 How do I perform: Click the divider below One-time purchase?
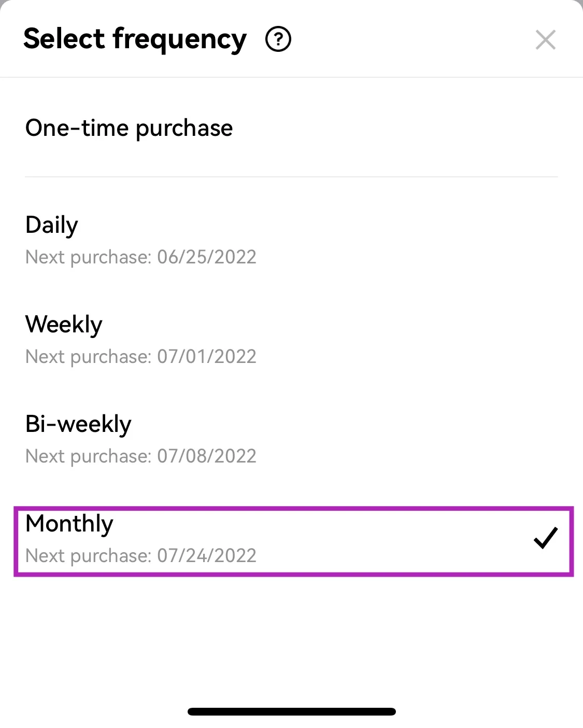tap(291, 177)
